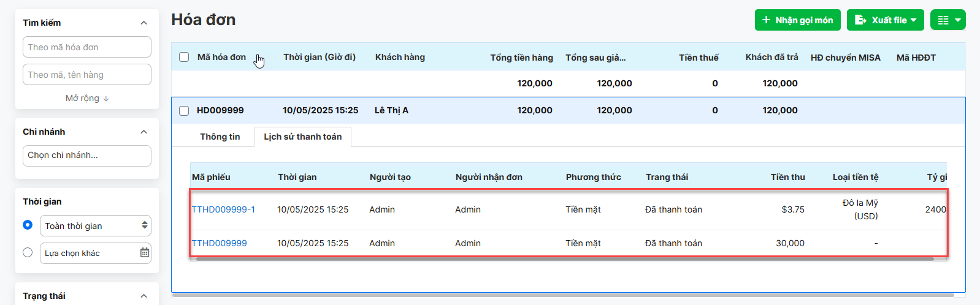980x305 pixels.
Task: Open the column display list icon button
Action: (947, 20)
